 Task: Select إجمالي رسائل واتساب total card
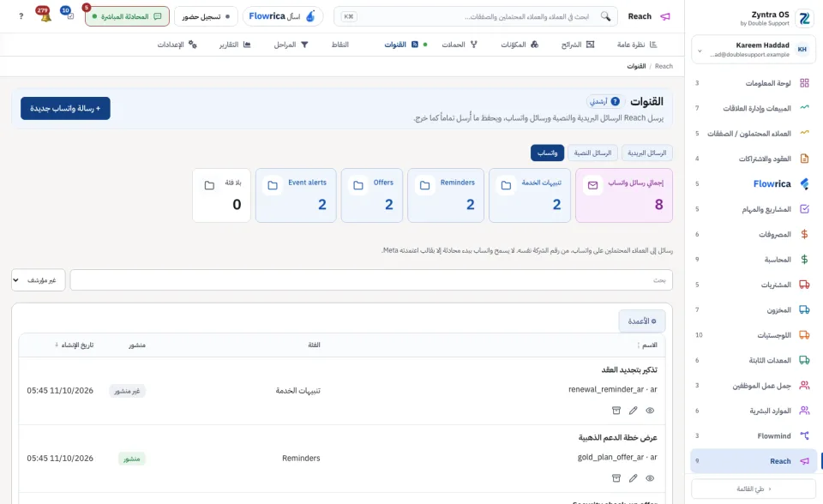click(x=624, y=195)
